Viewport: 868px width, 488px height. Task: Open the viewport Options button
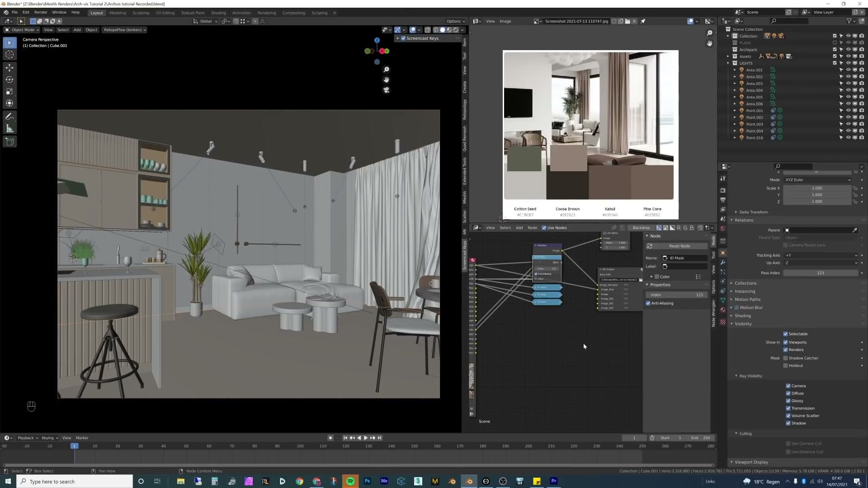455,21
